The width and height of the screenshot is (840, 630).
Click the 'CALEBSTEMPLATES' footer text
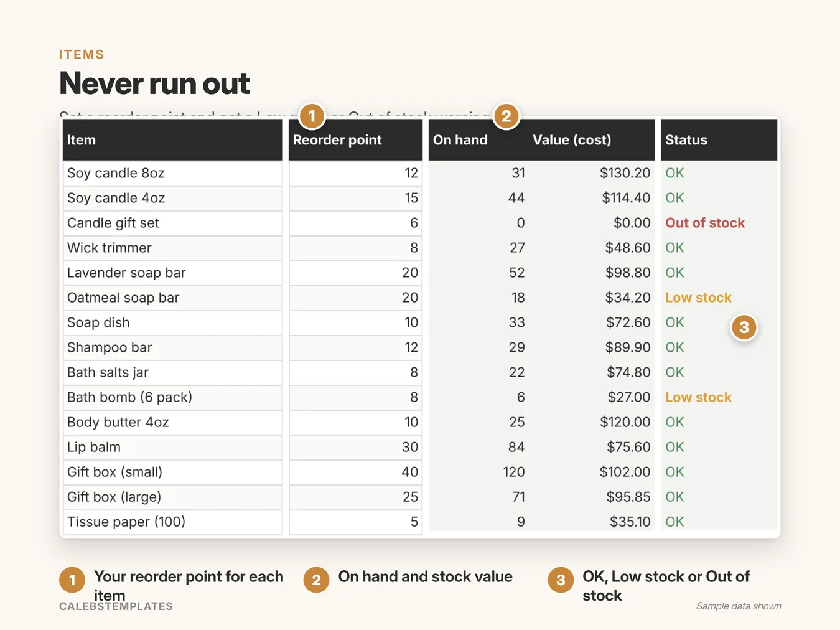tap(116, 606)
